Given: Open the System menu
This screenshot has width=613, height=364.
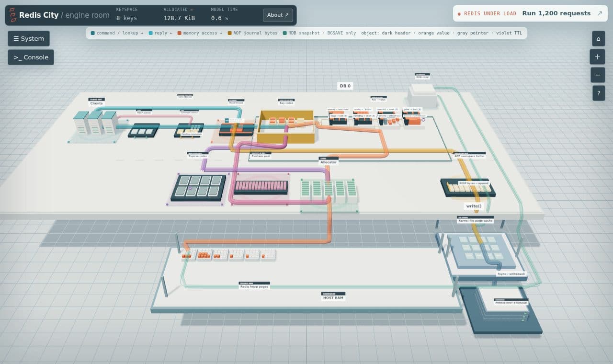Looking at the screenshot, I should (x=29, y=39).
